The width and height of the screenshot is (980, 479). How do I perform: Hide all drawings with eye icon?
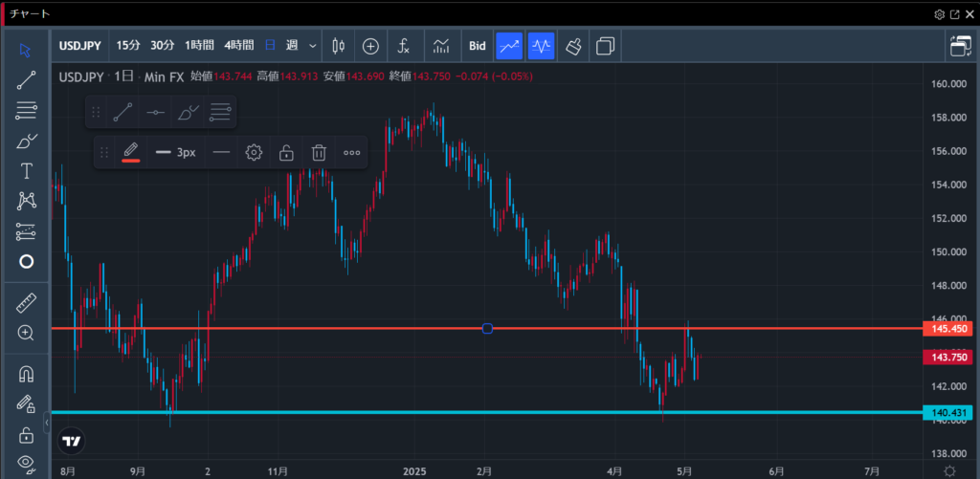(26, 463)
